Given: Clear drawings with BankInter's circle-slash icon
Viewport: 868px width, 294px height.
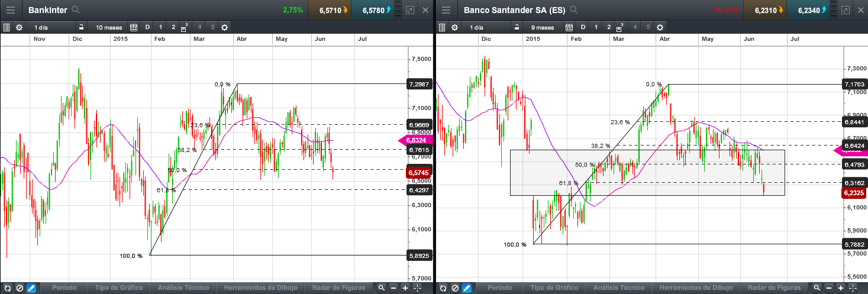Looking at the screenshot, I should (19, 288).
